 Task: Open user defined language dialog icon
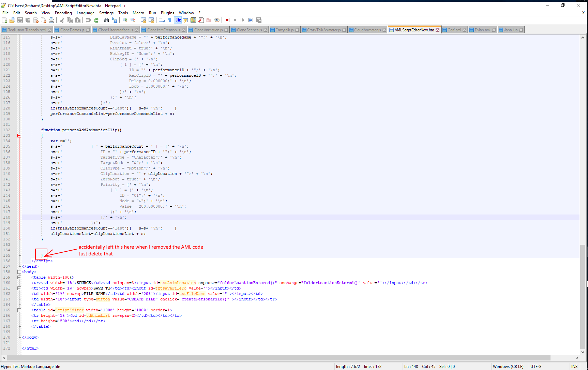point(185,20)
